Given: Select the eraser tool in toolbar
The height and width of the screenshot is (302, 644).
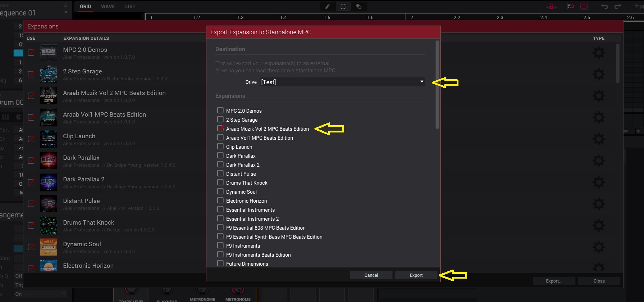Looking at the screenshot, I should pyautogui.click(x=358, y=6).
